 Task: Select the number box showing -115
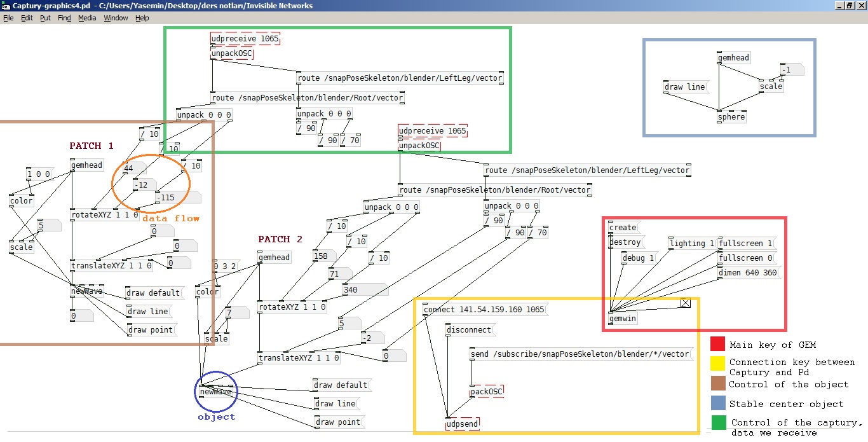(x=177, y=198)
